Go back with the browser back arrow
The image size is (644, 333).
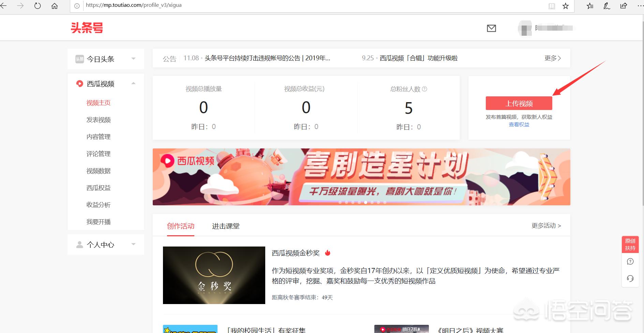[3, 6]
